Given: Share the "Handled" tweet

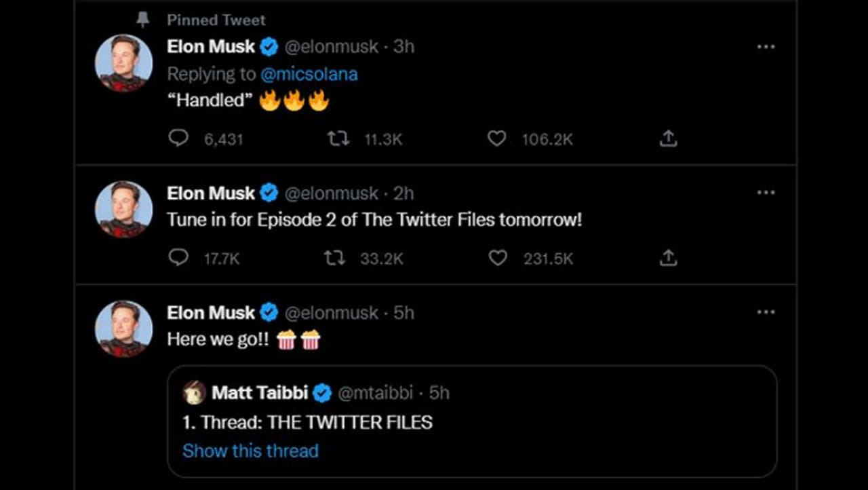Looking at the screenshot, I should pos(668,138).
